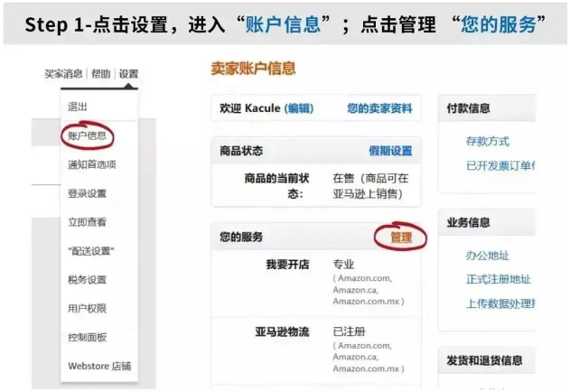Image resolution: width=570 pixels, height=392 pixels.
Task: Select 退出 from the settings menu
Action: [78, 107]
